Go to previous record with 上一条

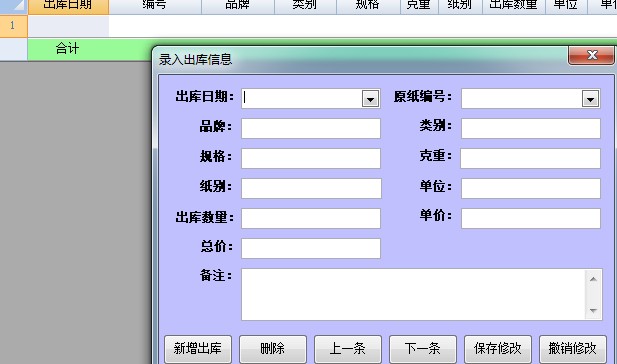click(348, 349)
